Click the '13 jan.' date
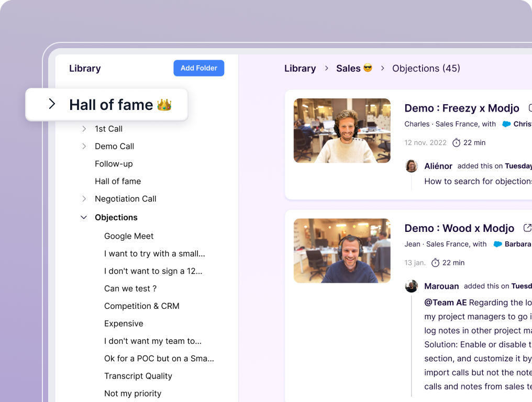532x402 pixels. coord(415,263)
